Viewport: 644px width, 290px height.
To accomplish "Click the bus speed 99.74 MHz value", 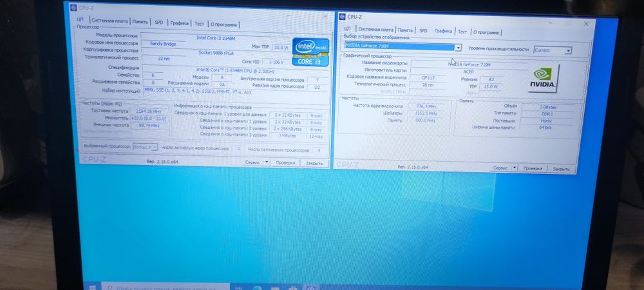I will pyautogui.click(x=149, y=126).
